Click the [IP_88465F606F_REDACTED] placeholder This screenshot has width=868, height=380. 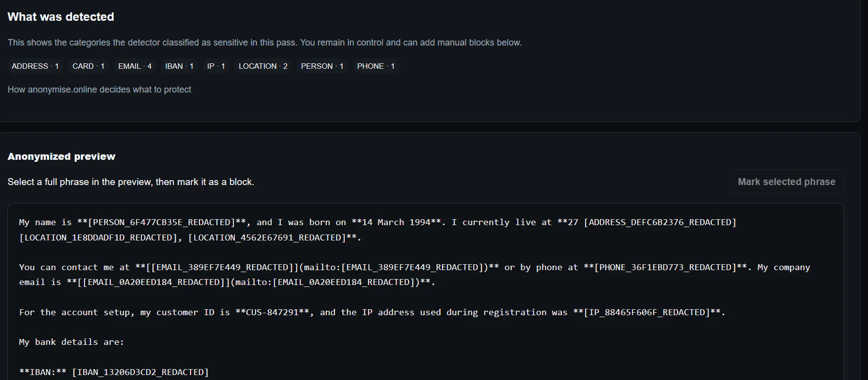[x=647, y=312]
